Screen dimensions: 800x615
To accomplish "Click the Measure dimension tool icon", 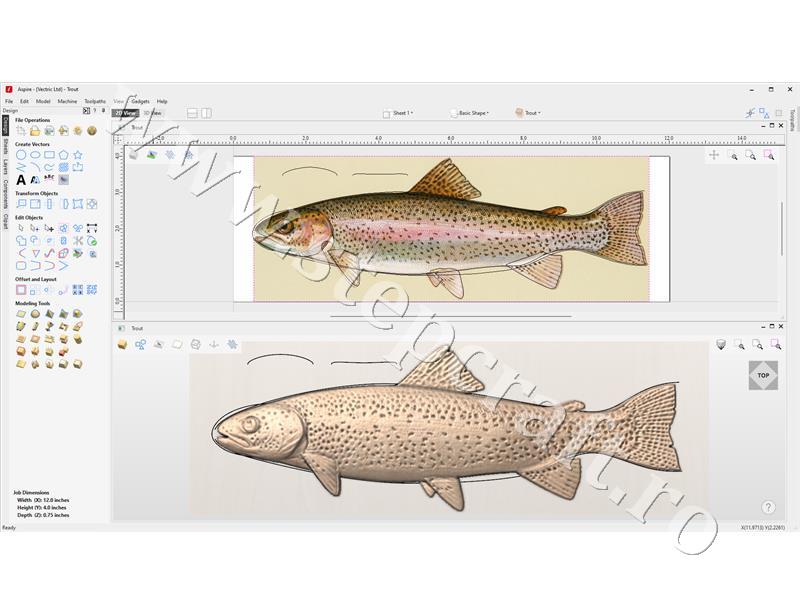I will click(x=92, y=228).
